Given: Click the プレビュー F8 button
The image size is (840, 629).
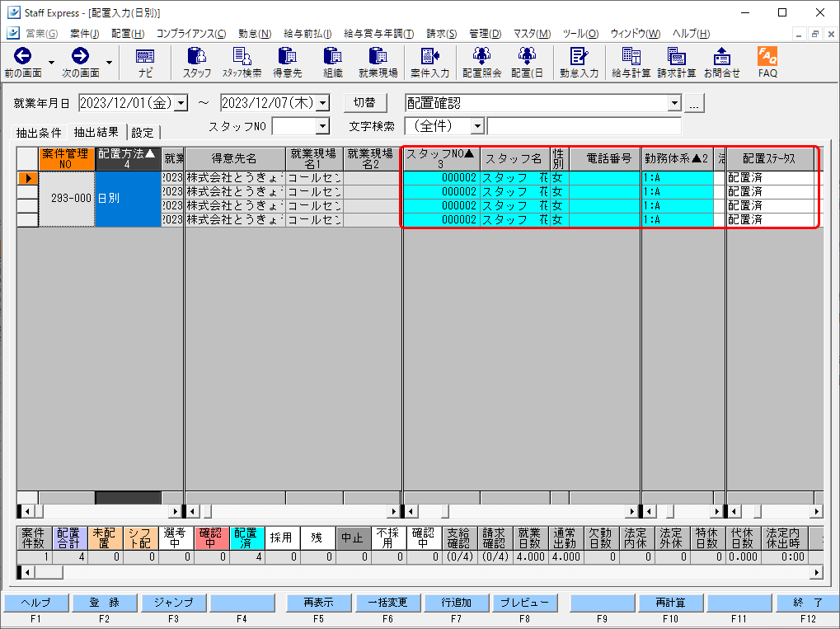Looking at the screenshot, I should pos(525,603).
